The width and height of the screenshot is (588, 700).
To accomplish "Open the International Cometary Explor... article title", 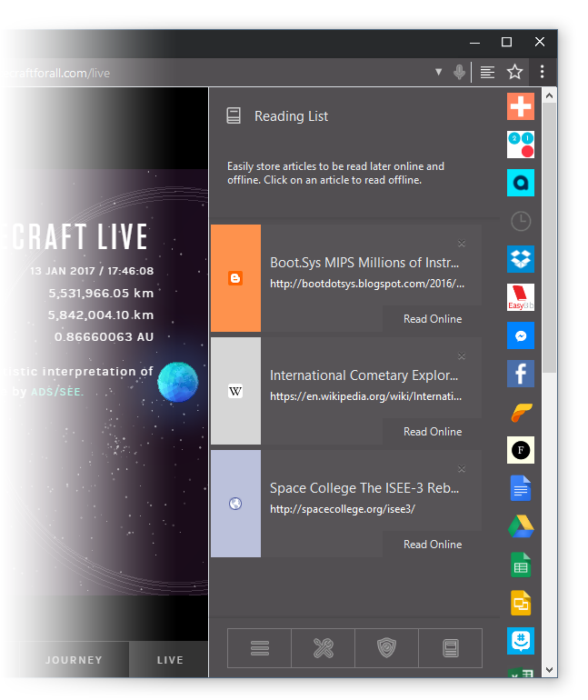I will 364,375.
